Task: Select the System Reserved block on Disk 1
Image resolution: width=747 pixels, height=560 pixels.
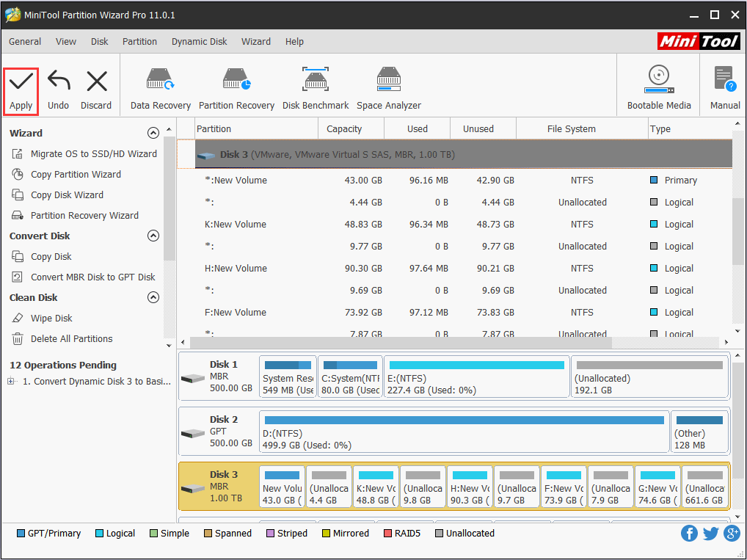Action: 288,377
